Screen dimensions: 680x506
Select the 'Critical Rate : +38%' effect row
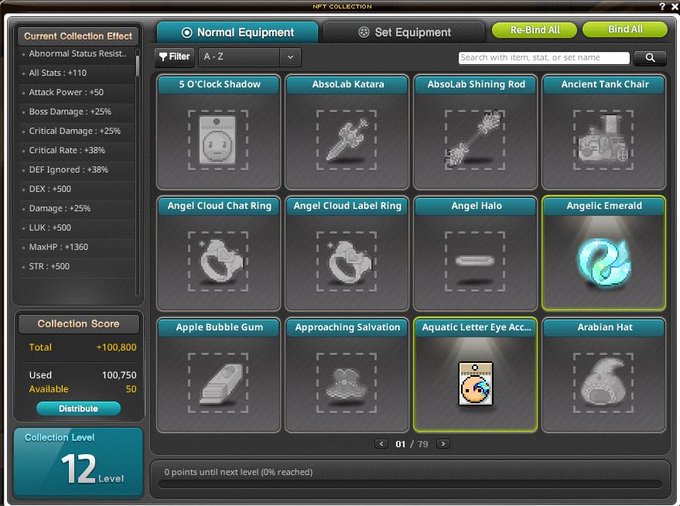pyautogui.click(x=76, y=150)
